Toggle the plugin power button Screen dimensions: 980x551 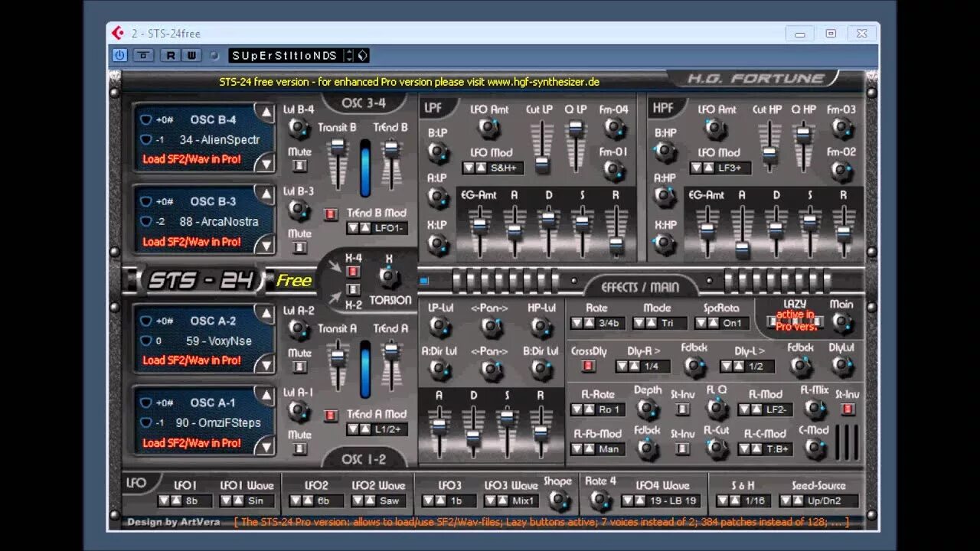[119, 55]
